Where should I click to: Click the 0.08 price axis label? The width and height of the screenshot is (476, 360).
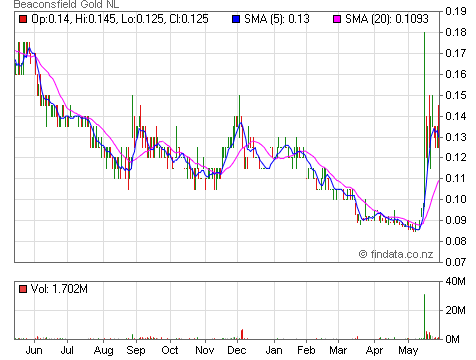click(456, 241)
